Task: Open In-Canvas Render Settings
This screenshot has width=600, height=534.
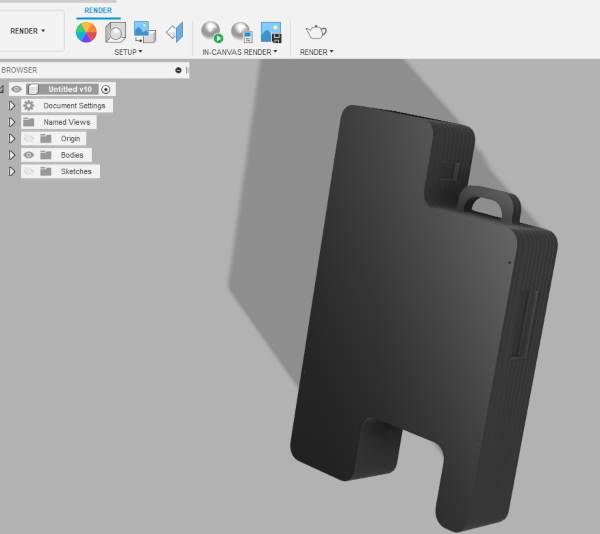Action: 242,32
